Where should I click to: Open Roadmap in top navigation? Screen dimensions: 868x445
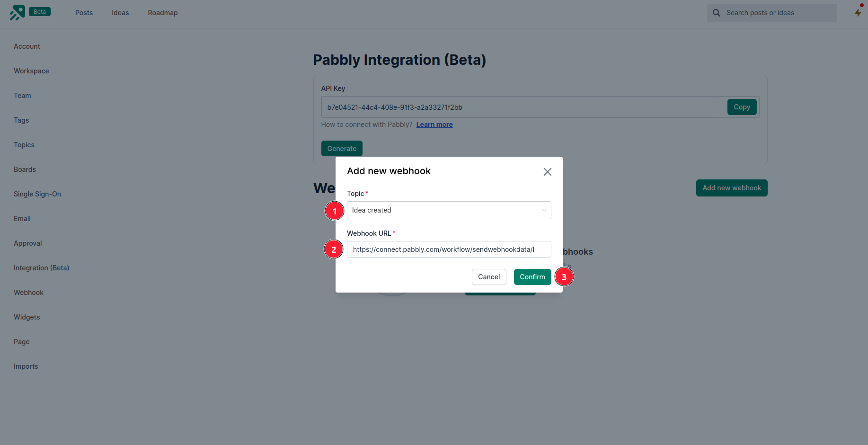(163, 13)
